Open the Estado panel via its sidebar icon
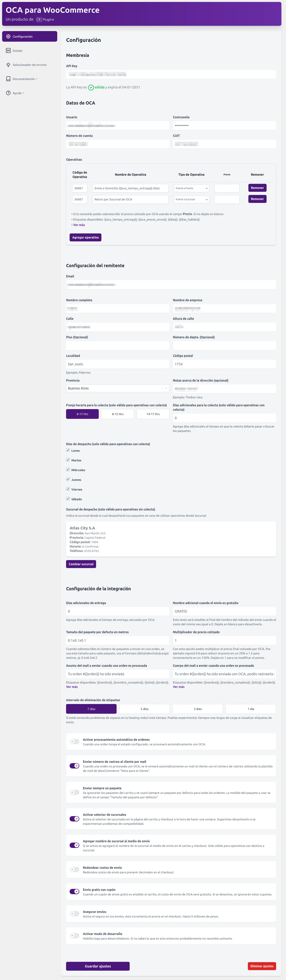This screenshot has height=980, width=286. (8, 51)
